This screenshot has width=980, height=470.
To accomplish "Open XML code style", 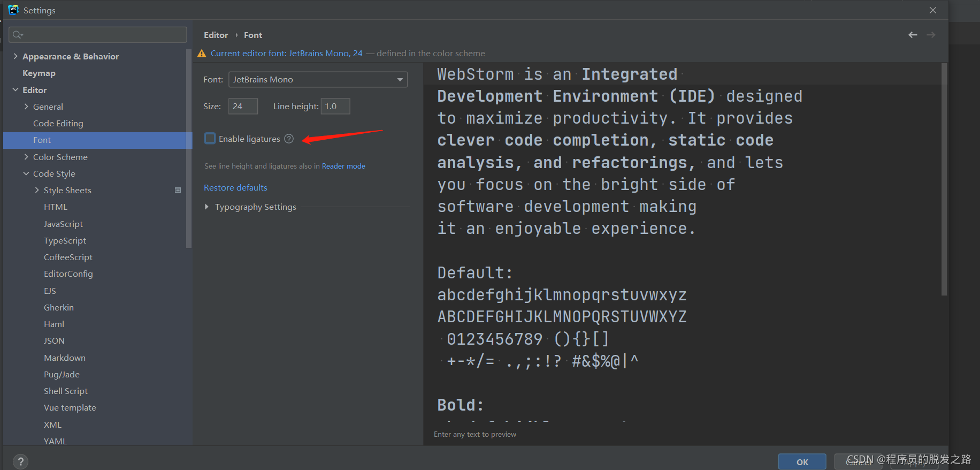I will click(52, 424).
